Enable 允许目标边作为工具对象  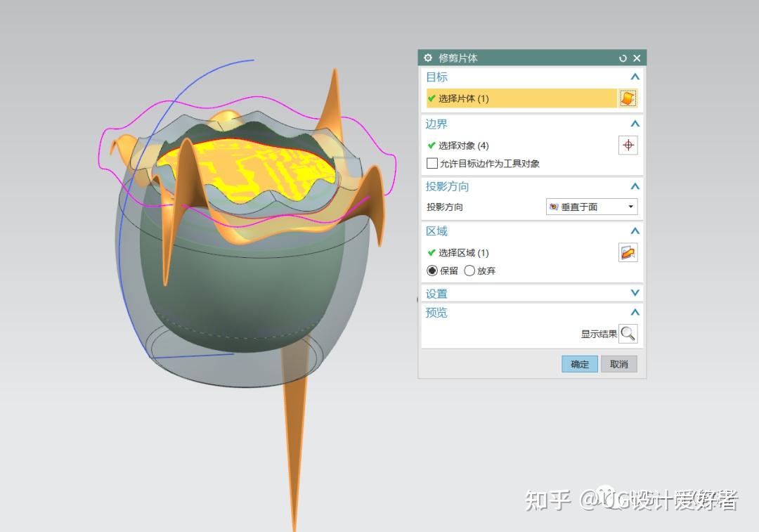tap(433, 163)
